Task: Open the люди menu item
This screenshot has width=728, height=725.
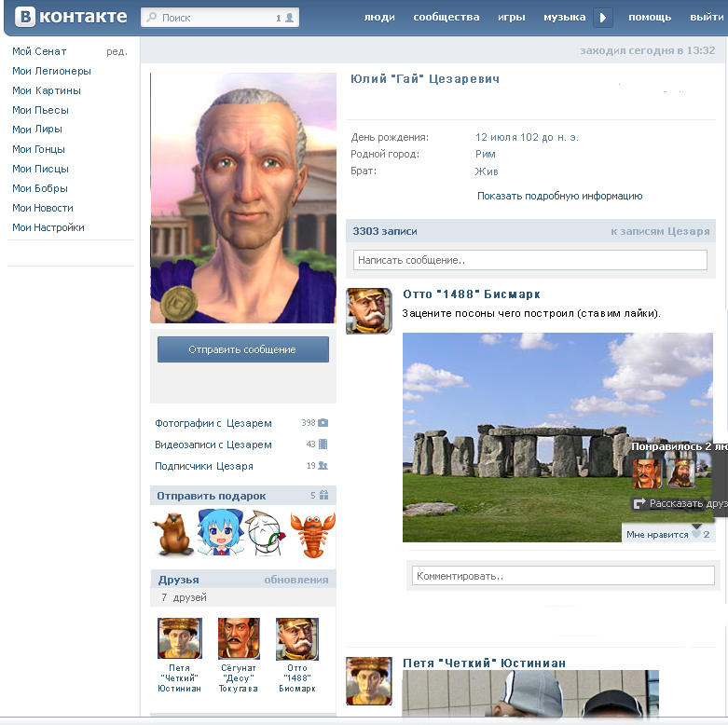Action: tap(378, 17)
